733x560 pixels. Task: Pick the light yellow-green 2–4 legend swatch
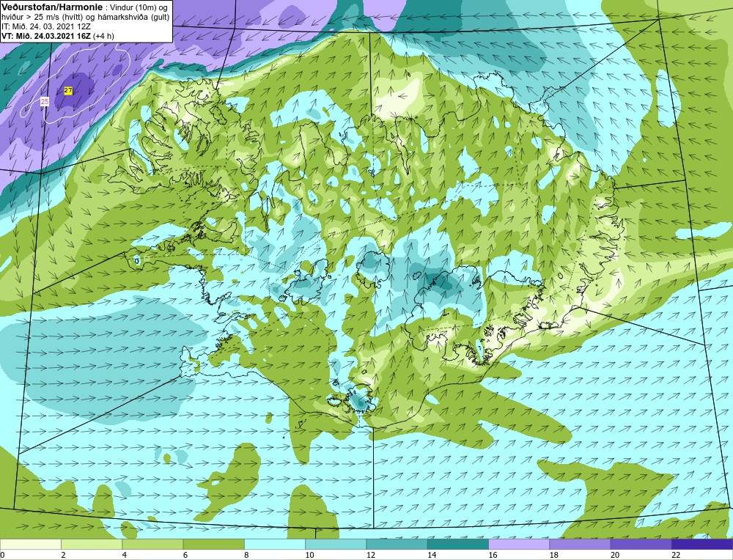pyautogui.click(x=92, y=544)
